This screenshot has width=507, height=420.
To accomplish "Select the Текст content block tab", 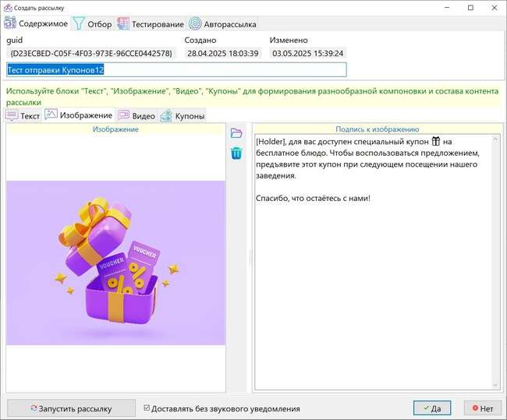I will pos(23,116).
